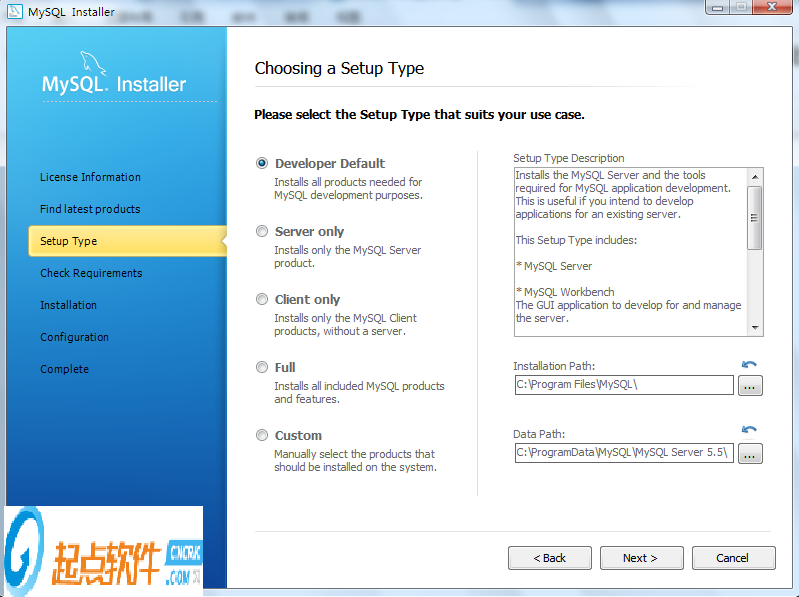799x597 pixels.
Task: Select the Developer Default radio button
Action: pyautogui.click(x=262, y=163)
